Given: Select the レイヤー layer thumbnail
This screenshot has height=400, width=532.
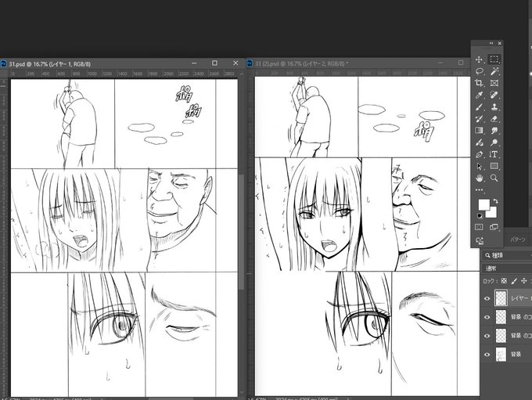Looking at the screenshot, I should [x=501, y=298].
